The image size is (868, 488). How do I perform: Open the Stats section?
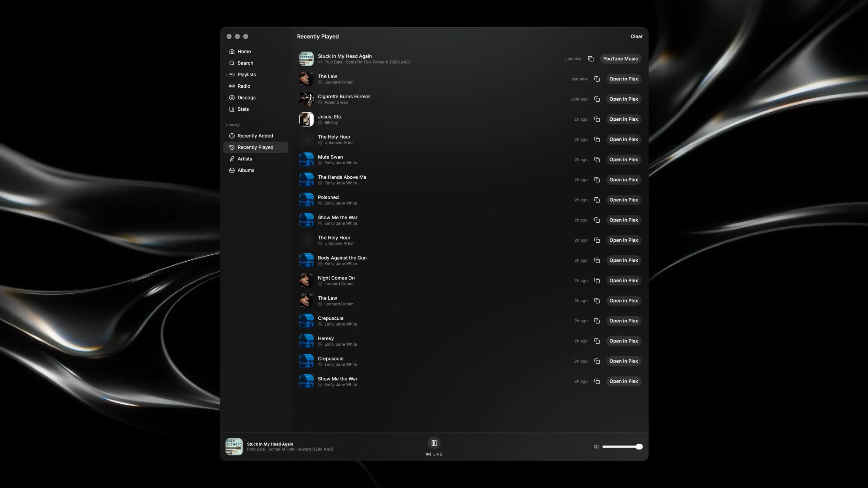256,109
